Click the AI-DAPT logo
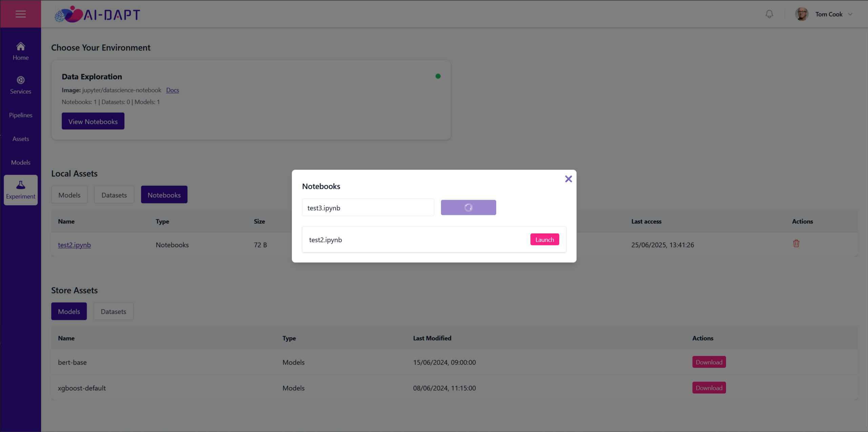 pyautogui.click(x=98, y=14)
